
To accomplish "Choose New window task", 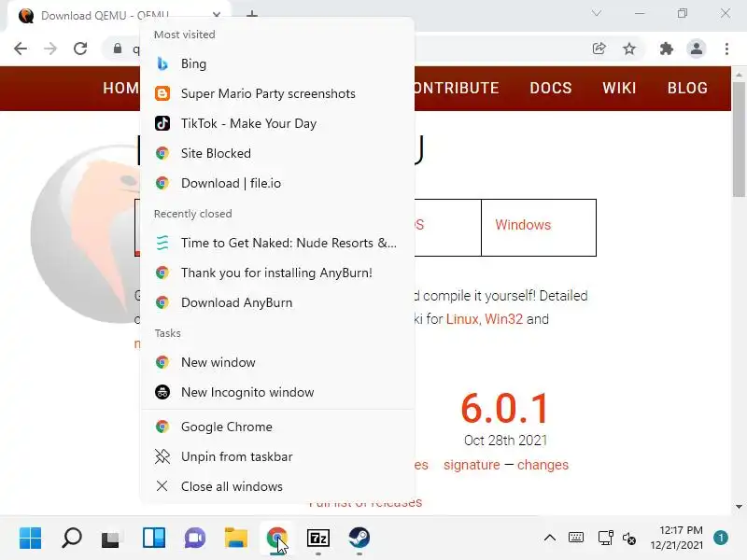I will (x=277, y=362).
